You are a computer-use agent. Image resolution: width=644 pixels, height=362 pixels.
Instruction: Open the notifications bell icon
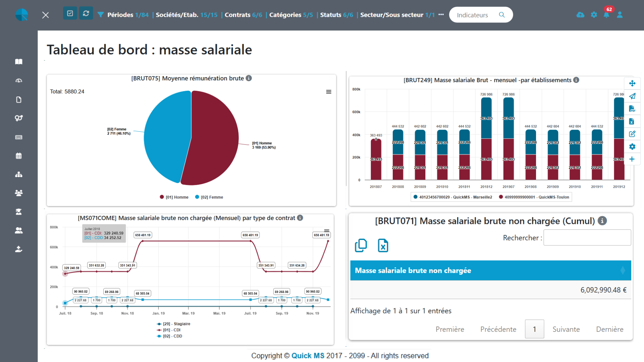click(606, 15)
